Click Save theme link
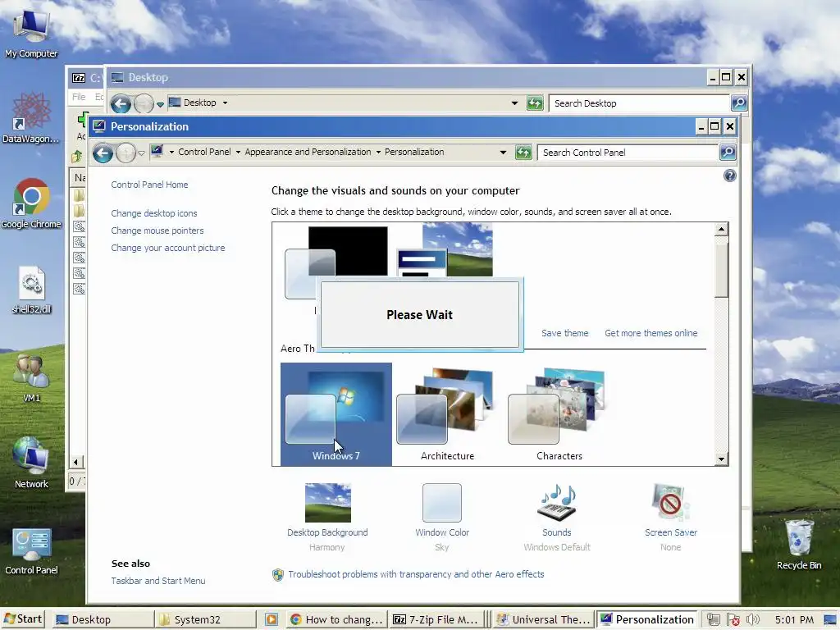The height and width of the screenshot is (630, 840). (x=564, y=333)
